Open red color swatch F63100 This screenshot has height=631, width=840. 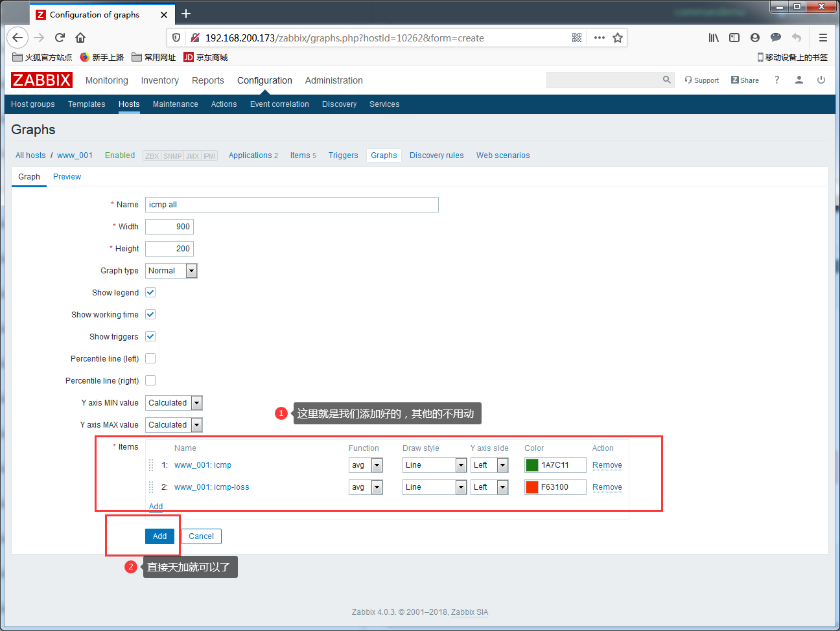coord(532,487)
